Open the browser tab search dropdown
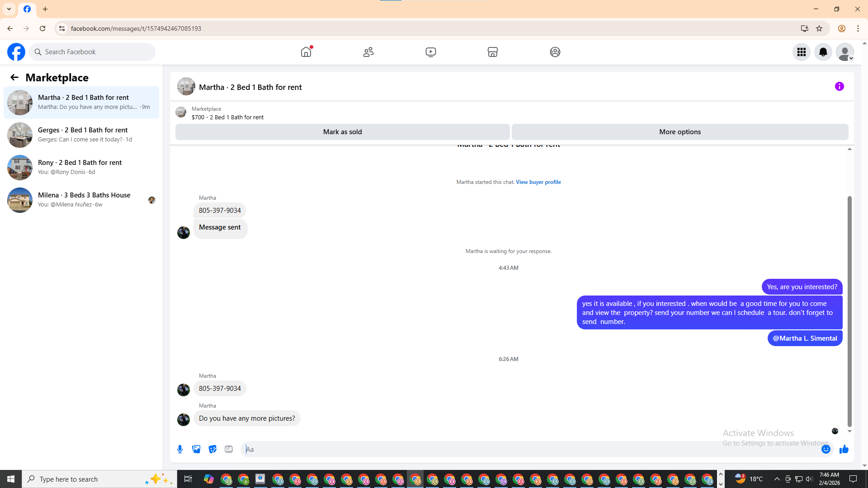The width and height of the screenshot is (868, 488). [x=9, y=9]
